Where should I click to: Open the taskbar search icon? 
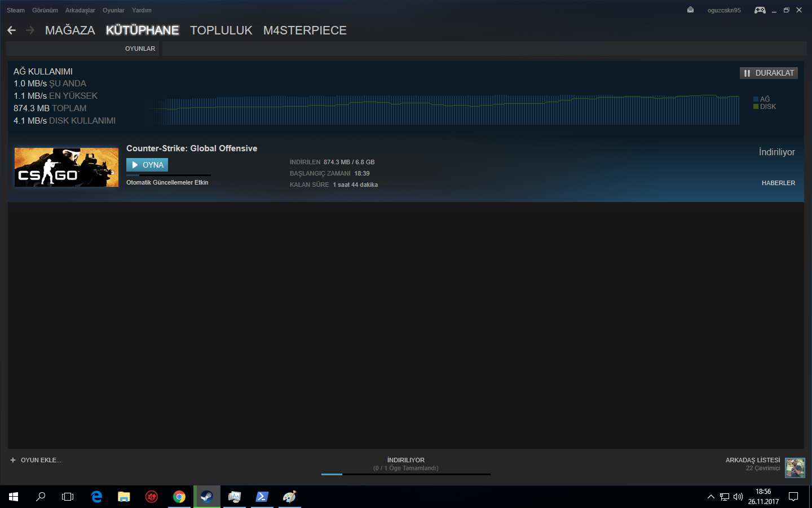41,497
